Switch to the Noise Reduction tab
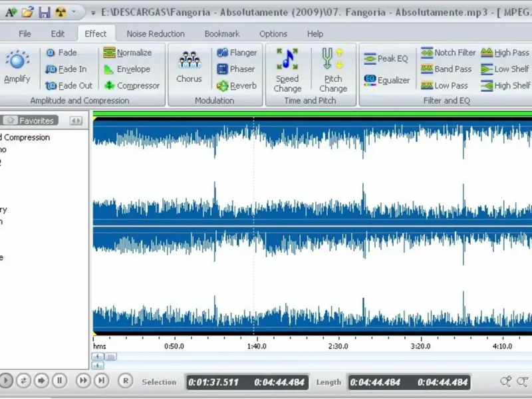Screen dimensions: 532x399 [x=156, y=34]
